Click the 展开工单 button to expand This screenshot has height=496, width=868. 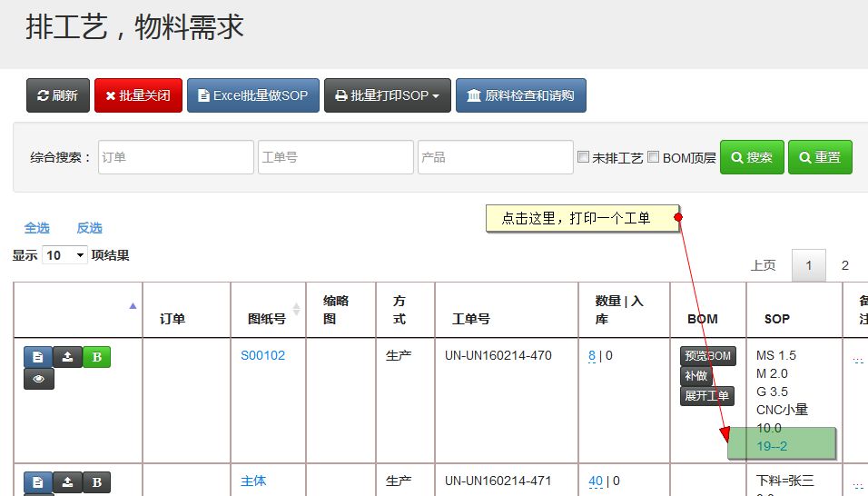point(706,396)
